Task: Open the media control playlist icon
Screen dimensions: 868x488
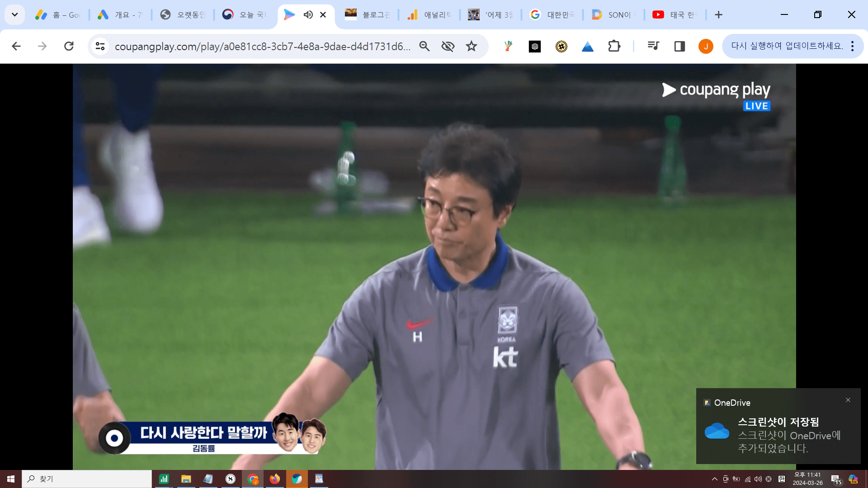Action: click(653, 46)
